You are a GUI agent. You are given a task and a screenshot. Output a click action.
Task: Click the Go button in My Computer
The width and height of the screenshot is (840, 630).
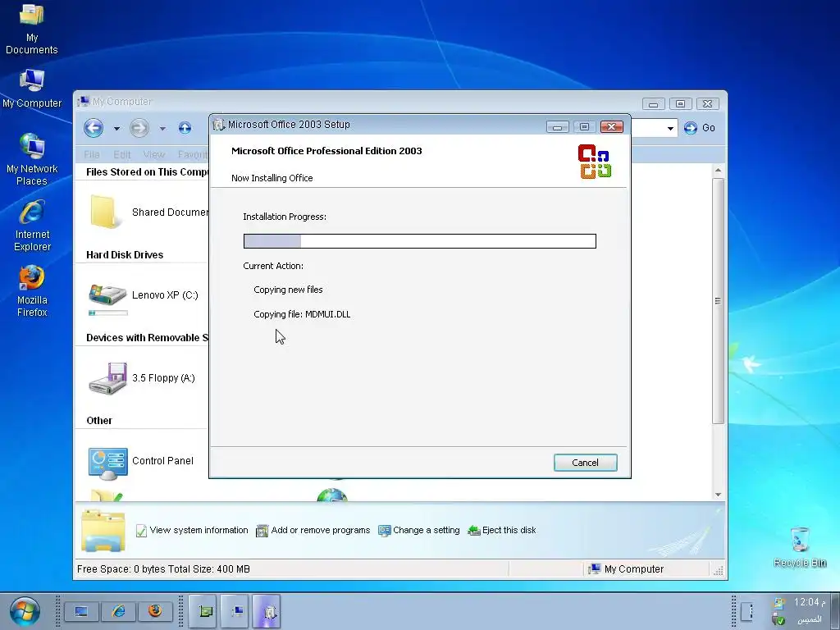[699, 128]
